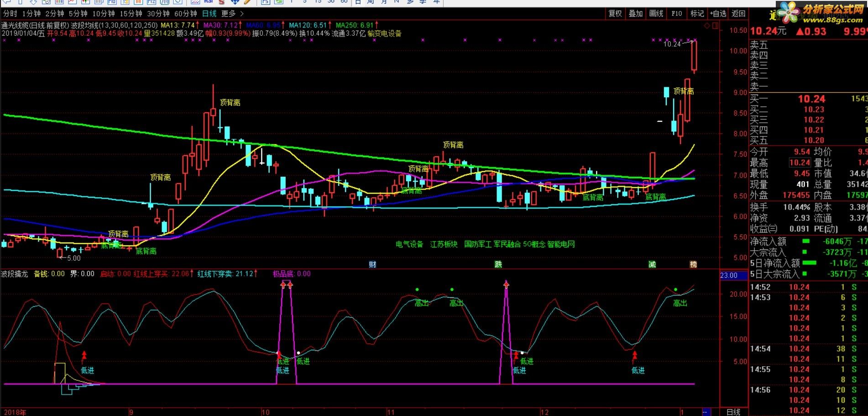Click the 卖五 quote row
868x416 pixels.
tap(808, 45)
